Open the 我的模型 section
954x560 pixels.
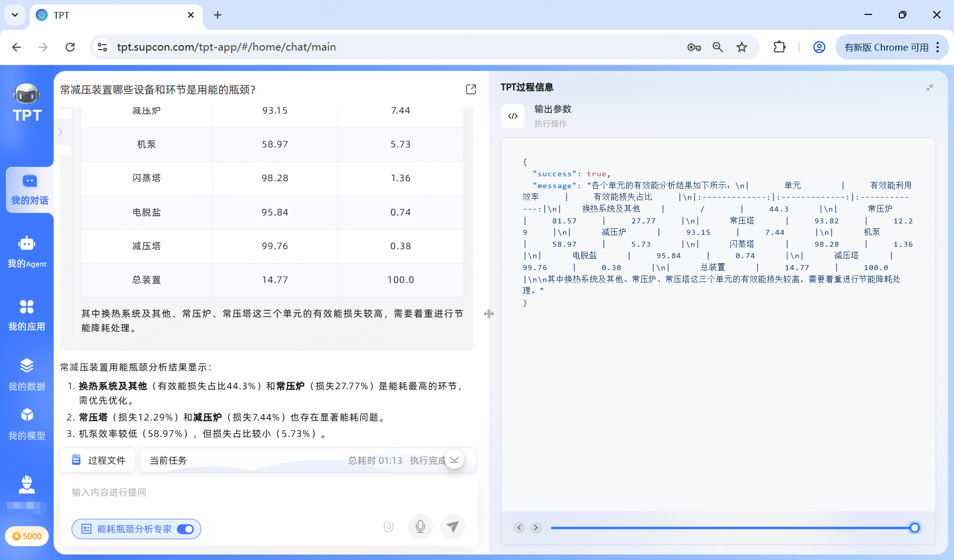(x=27, y=423)
